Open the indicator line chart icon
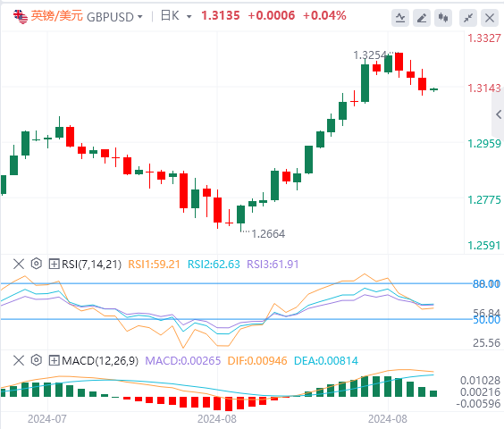This screenshot has width=504, height=429. pos(400,17)
